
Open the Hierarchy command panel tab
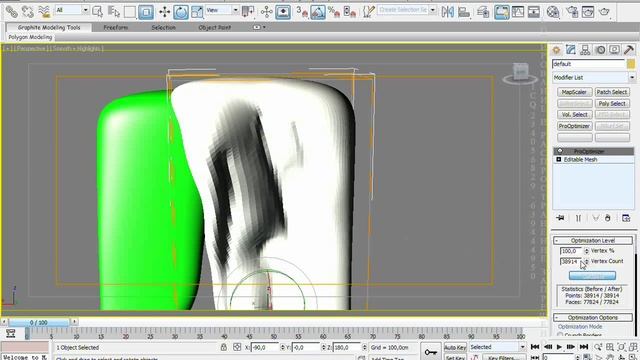[x=585, y=50]
